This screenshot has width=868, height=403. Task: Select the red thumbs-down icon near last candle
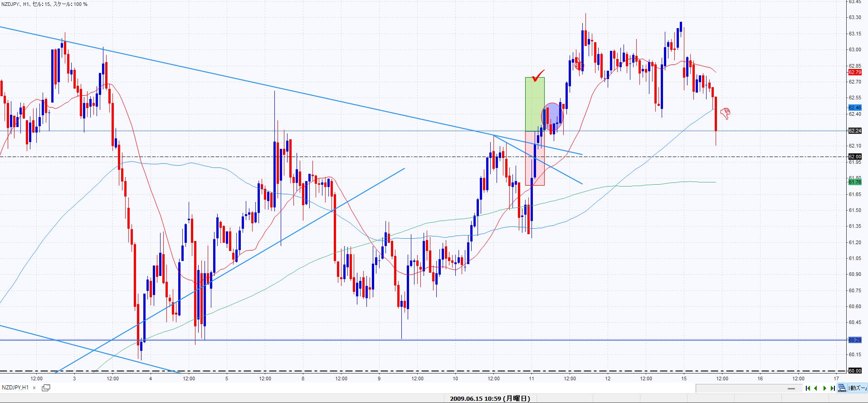pos(725,113)
